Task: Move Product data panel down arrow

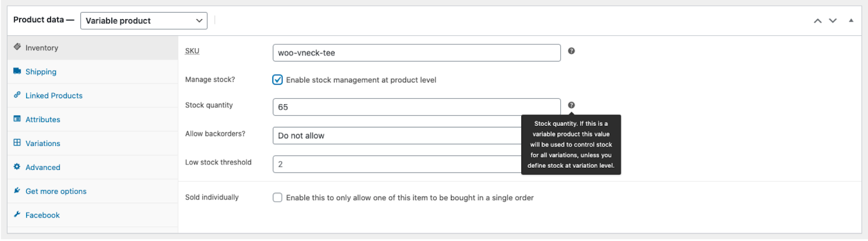Action: pos(833,21)
